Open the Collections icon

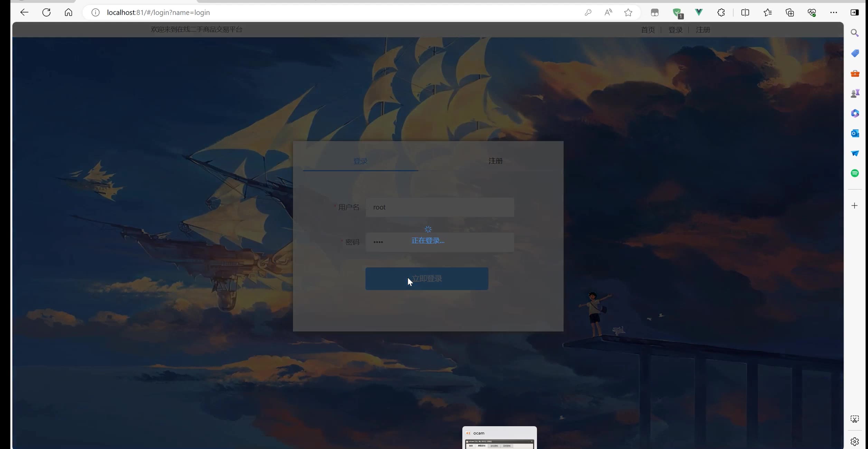(790, 12)
